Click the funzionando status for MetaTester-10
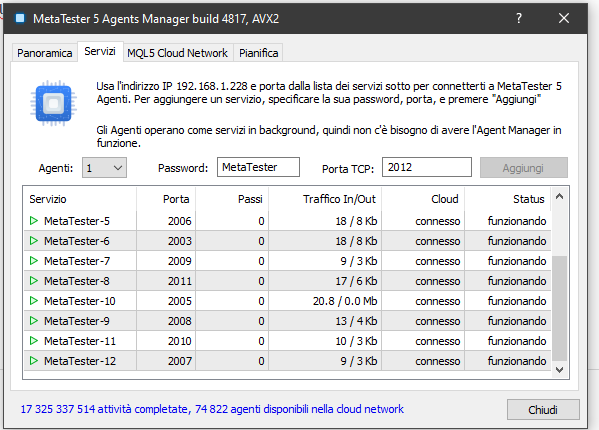Viewport: 599px width, 430px height. click(517, 301)
